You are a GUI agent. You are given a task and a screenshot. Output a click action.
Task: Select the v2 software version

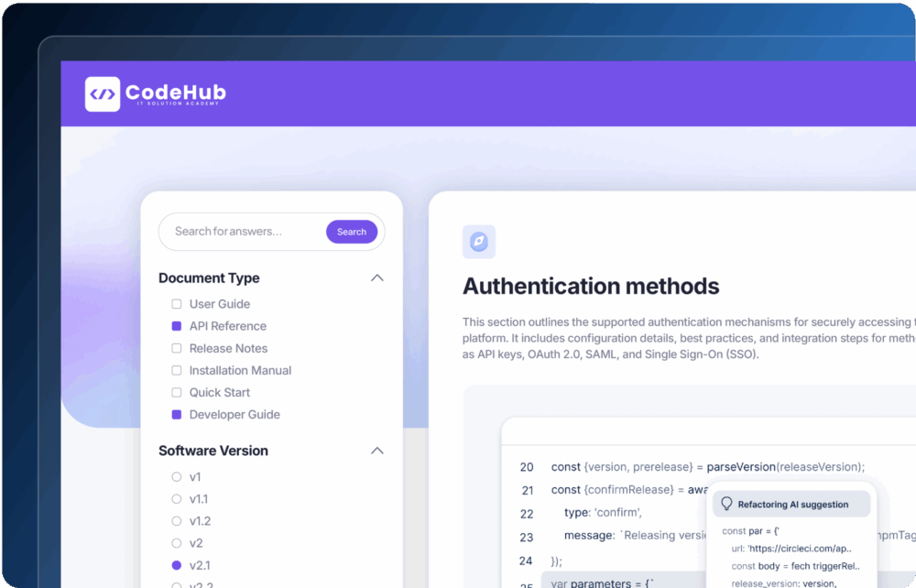(176, 542)
